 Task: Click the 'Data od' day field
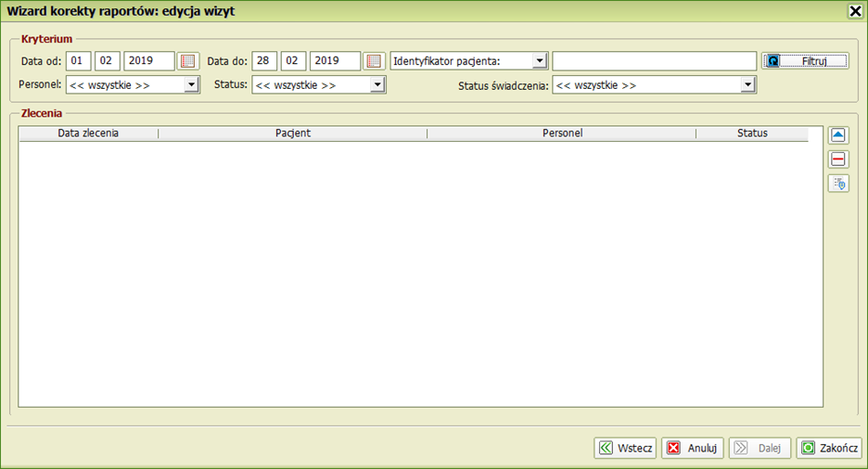click(78, 61)
